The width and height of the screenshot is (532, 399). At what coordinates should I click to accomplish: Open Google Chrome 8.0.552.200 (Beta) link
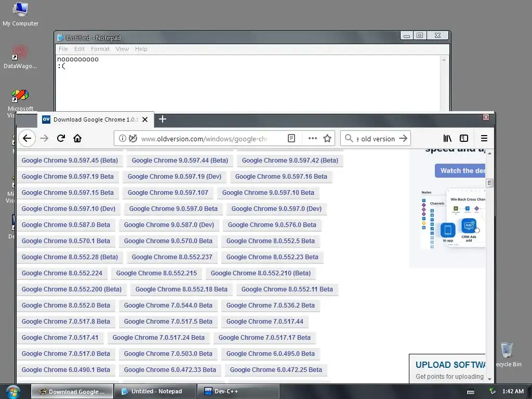[71, 289]
